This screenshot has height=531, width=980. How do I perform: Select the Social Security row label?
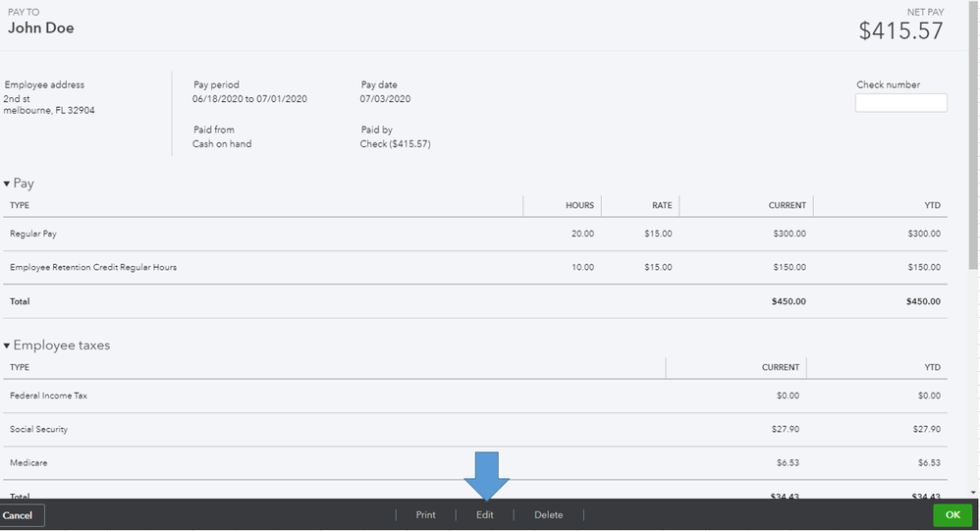38,429
